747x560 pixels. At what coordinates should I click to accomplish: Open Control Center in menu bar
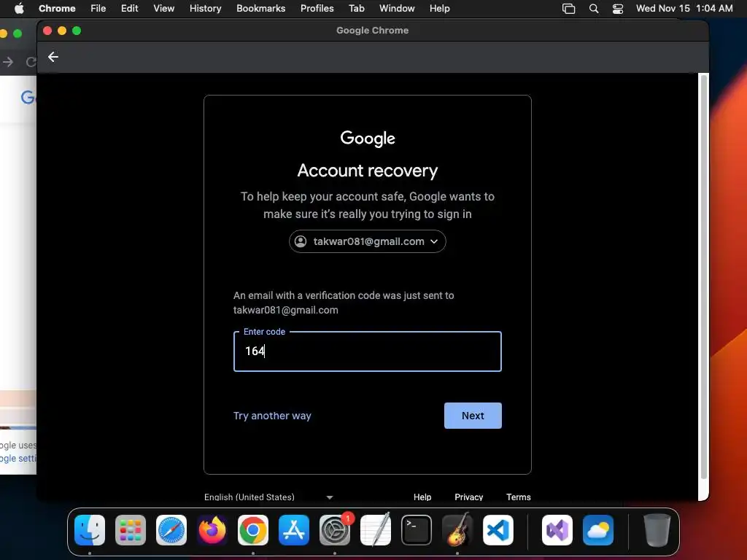618,8
